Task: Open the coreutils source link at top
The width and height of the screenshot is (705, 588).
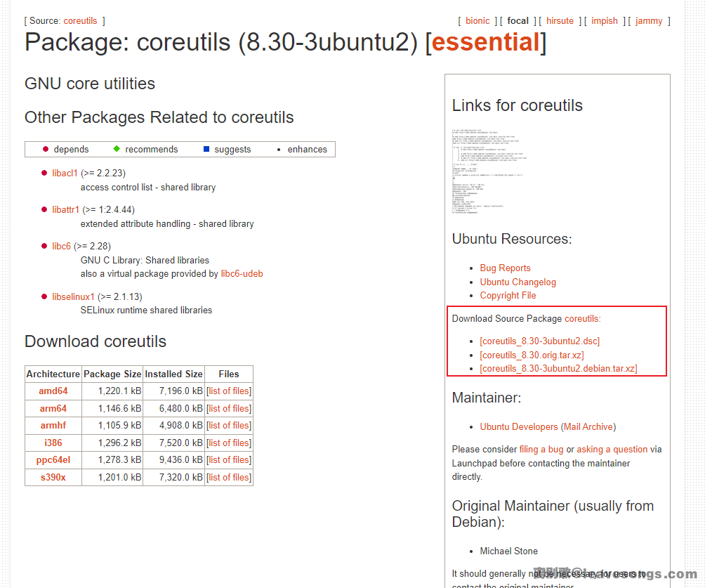Action: pos(80,20)
